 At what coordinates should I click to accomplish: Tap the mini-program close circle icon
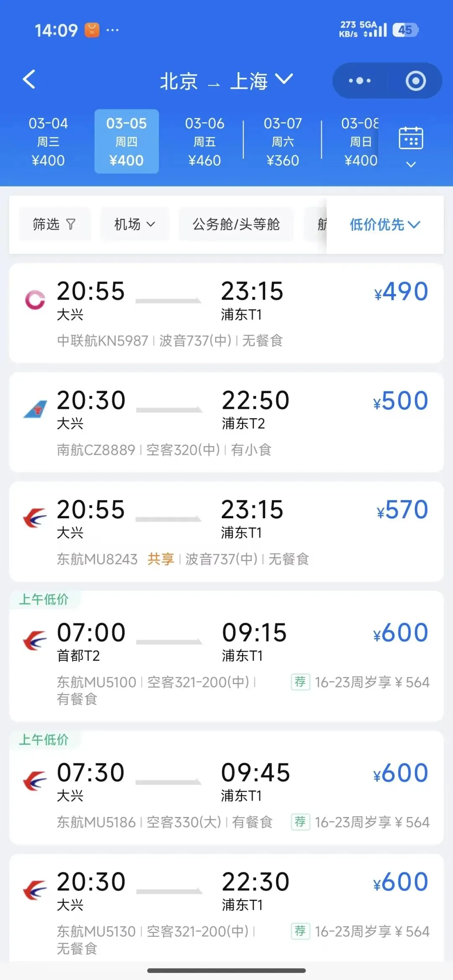click(415, 81)
